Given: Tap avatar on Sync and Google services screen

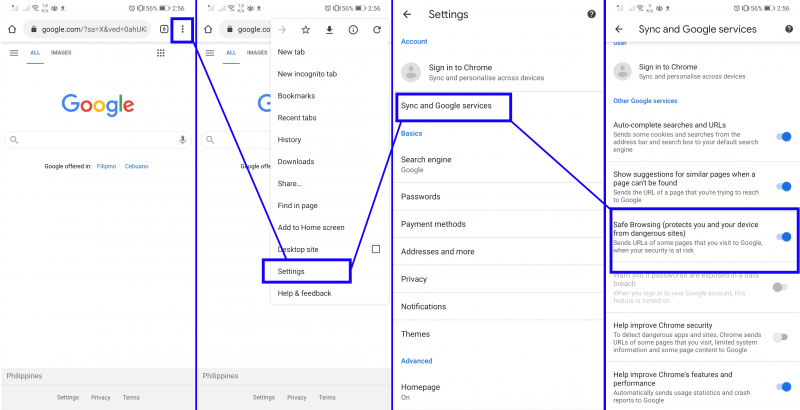Looking at the screenshot, I should pyautogui.click(x=622, y=71).
